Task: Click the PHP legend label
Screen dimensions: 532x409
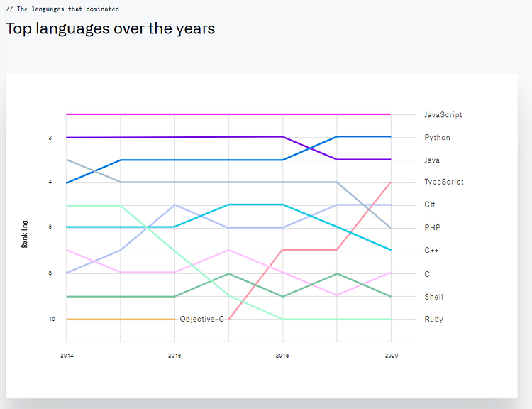Action: point(432,228)
